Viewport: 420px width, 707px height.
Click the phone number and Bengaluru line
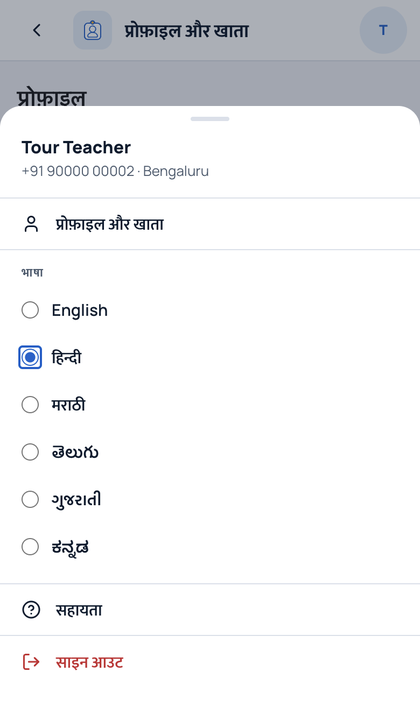(115, 171)
